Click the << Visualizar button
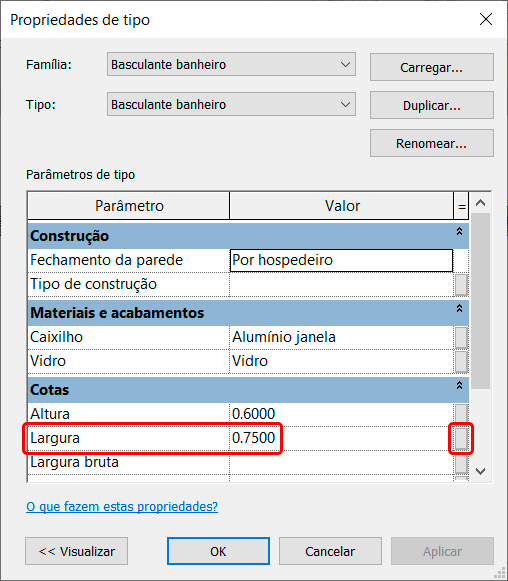 [x=77, y=551]
